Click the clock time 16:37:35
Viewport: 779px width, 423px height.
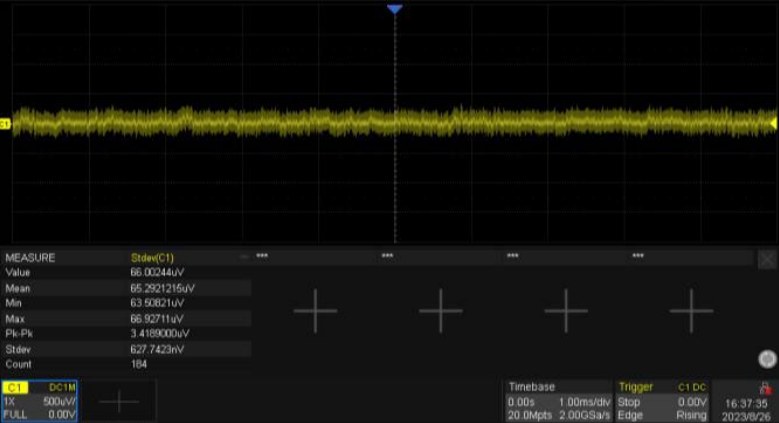[x=746, y=403]
